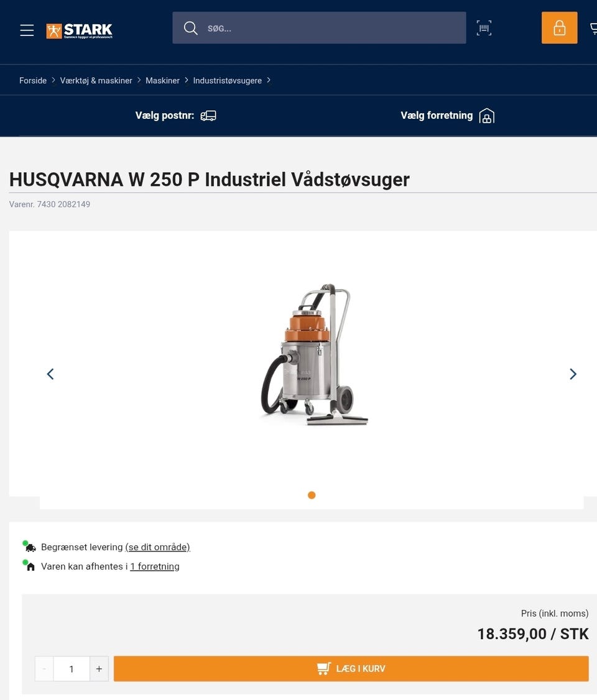
Task: Click the store pickup status icon
Action: tap(29, 566)
